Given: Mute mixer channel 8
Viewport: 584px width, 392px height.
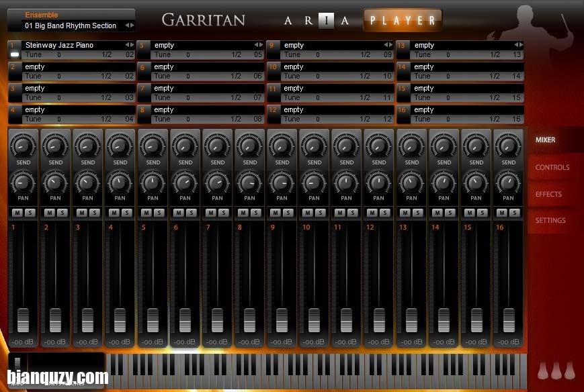Looking at the screenshot, I should (243, 213).
